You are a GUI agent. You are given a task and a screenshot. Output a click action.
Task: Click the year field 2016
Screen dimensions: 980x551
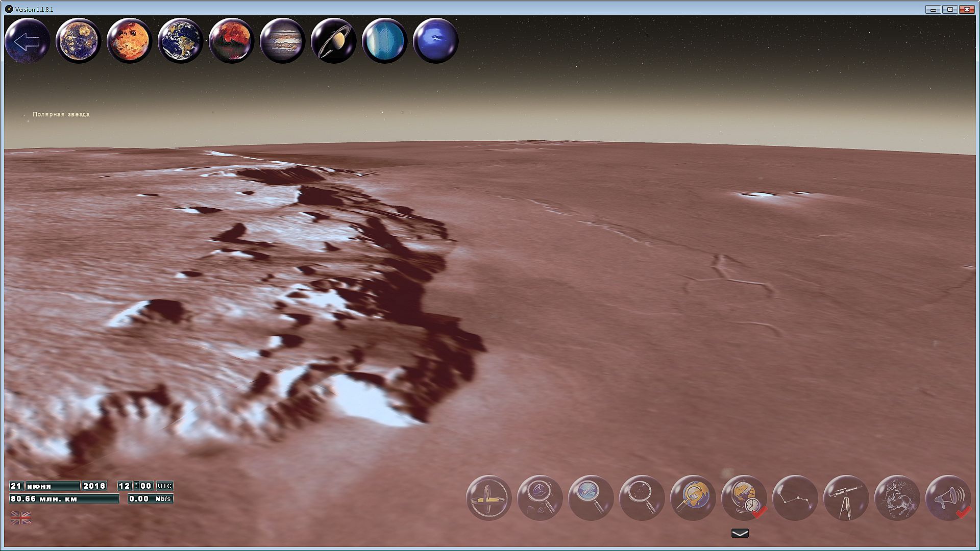click(x=94, y=486)
